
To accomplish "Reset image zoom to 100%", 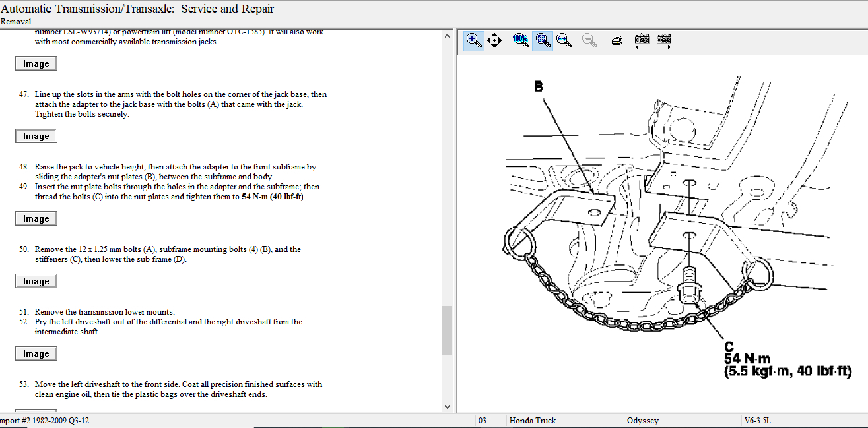I will pos(520,40).
